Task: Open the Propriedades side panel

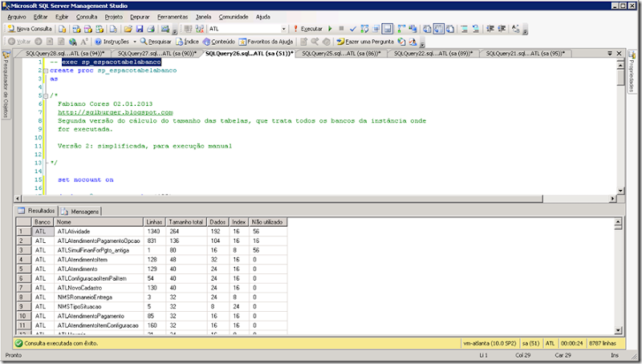Action: (x=632, y=72)
